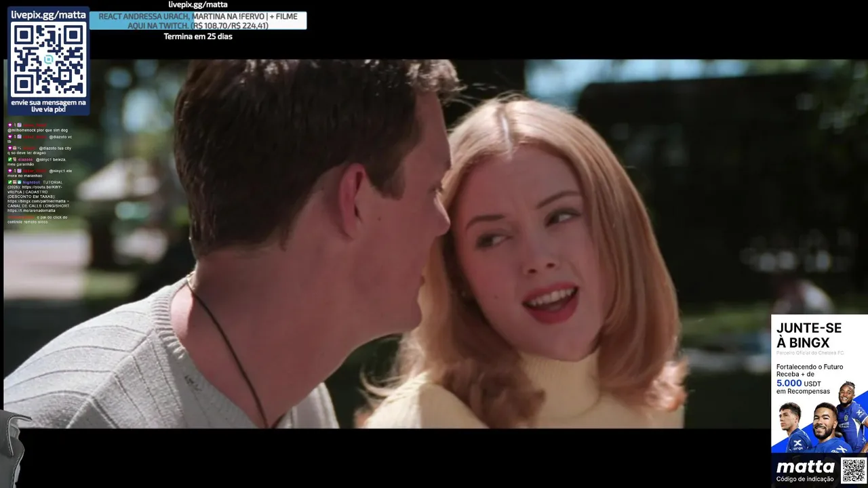This screenshot has width=868, height=488.
Task: Click the chat message 'mora no maranhao'
Action: click(24, 176)
